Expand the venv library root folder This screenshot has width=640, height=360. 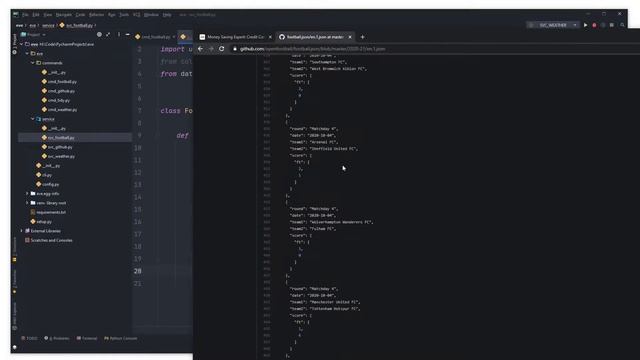27,203
